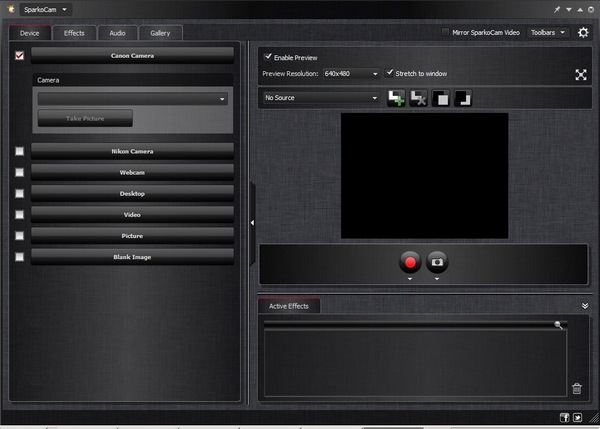This screenshot has height=429, width=600.
Task: Open the Gallery tab
Action: tap(160, 33)
